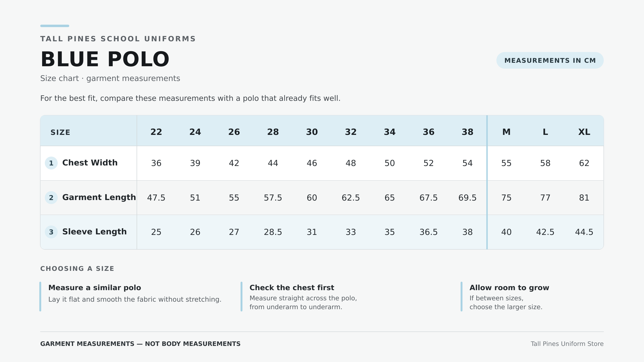Viewport: 644px width, 362px height.
Task: Click chest width value 62 for XL
Action: pyautogui.click(x=584, y=163)
